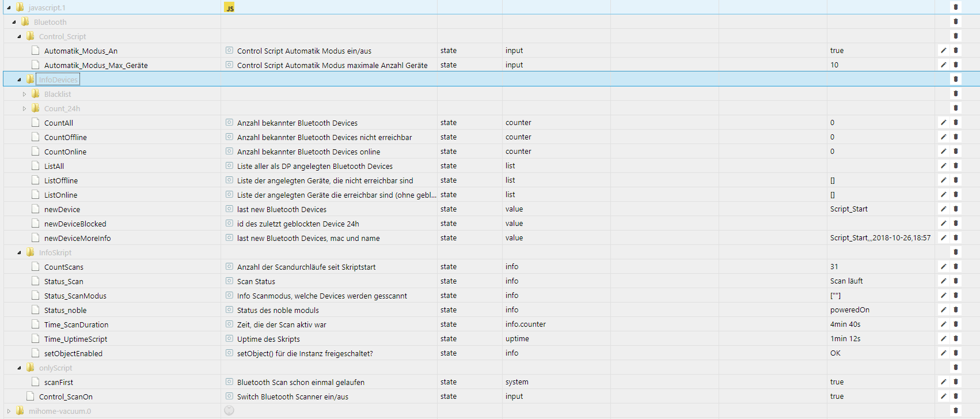The height and width of the screenshot is (419, 980).
Task: Edit Time_UptimeScript with the pencil icon
Action: [x=943, y=339]
